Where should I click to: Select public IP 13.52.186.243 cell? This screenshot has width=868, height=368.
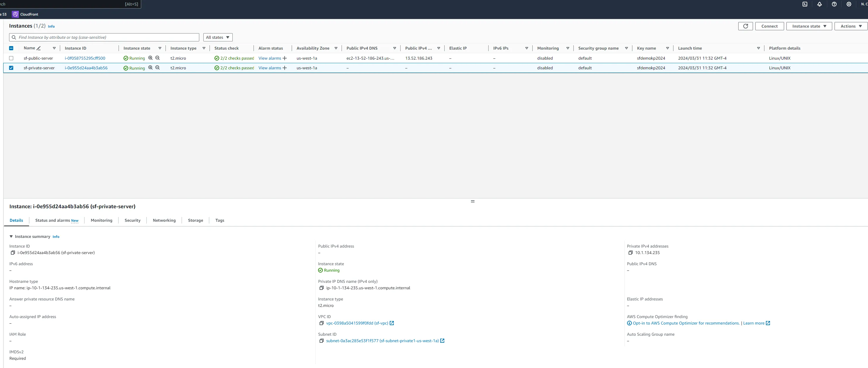pos(418,58)
